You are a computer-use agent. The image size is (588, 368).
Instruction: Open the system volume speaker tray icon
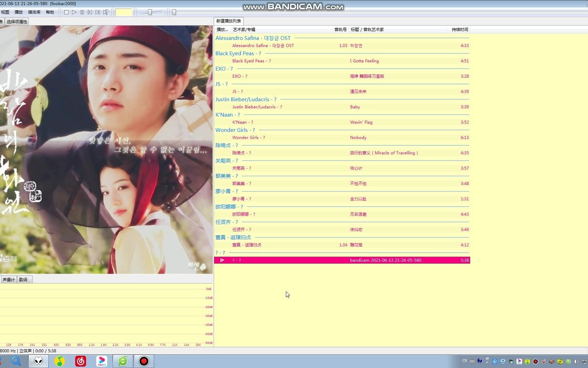(576, 362)
